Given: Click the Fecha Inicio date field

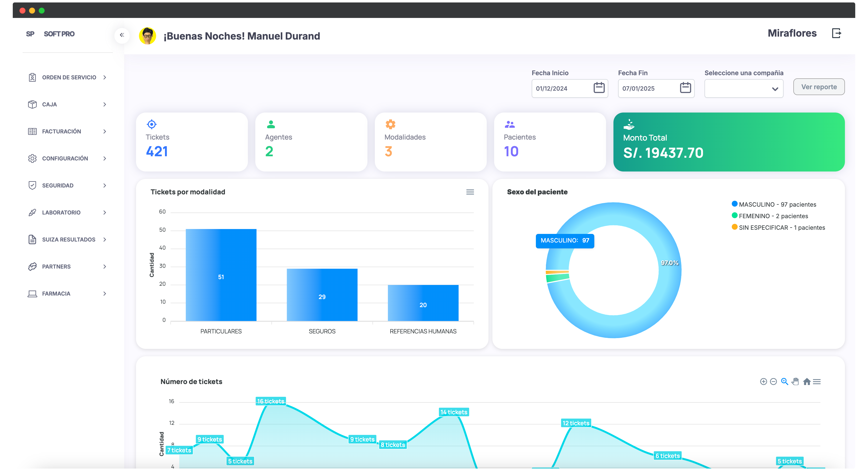Looking at the screenshot, I should click(570, 88).
